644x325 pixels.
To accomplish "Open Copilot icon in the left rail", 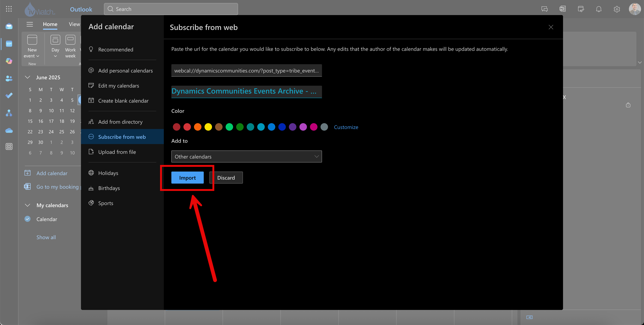I will point(9,61).
